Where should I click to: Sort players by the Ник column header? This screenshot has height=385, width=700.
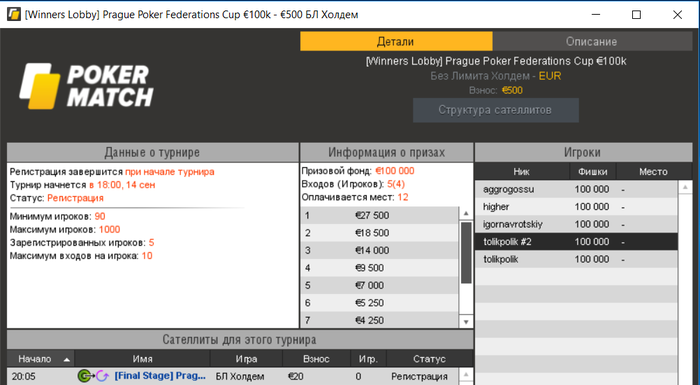pyautogui.click(x=521, y=172)
